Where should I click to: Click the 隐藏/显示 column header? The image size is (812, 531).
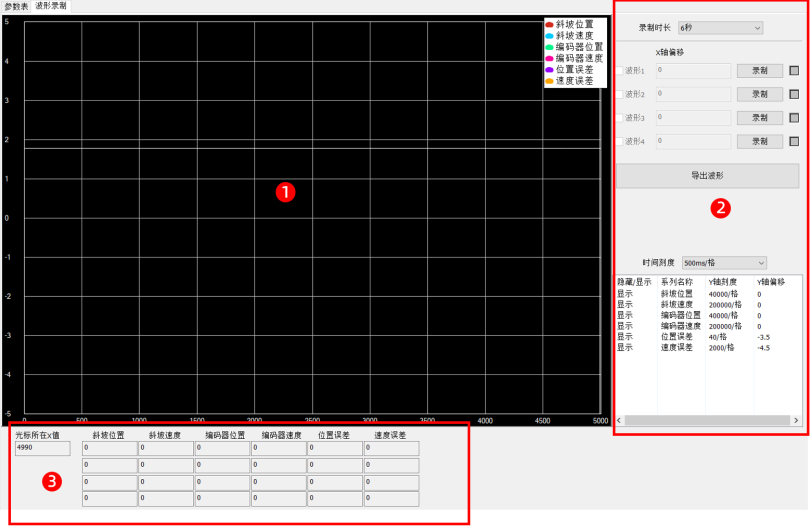(634, 282)
